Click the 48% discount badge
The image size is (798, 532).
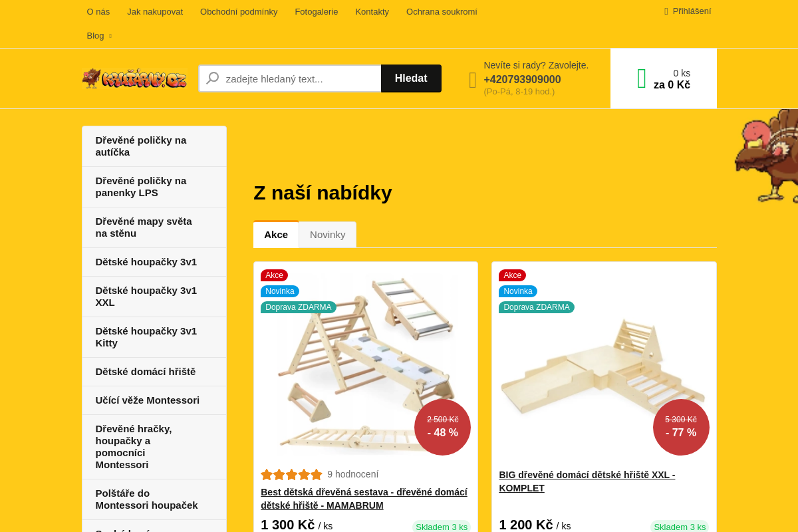pyautogui.click(x=442, y=427)
